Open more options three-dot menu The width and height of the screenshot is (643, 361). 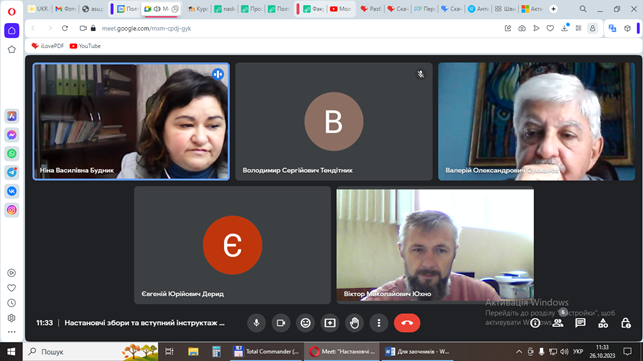(379, 323)
